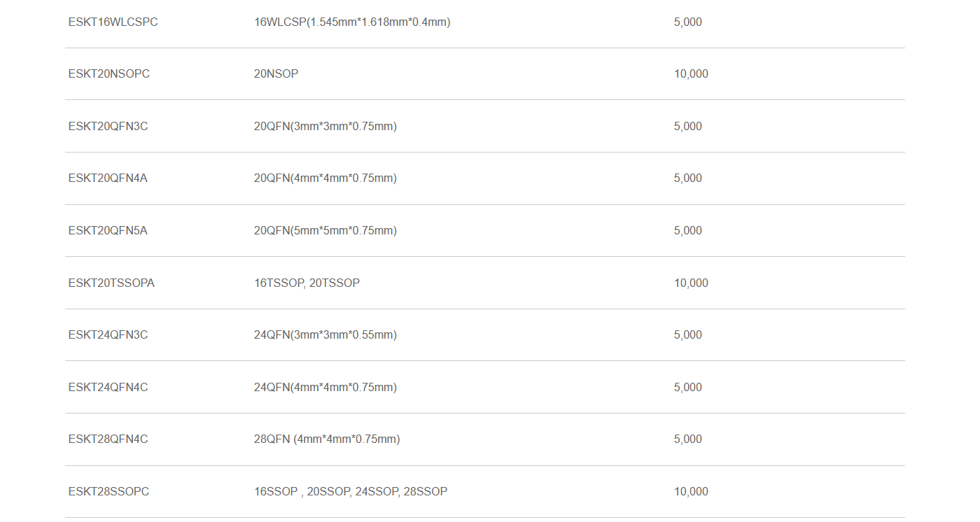Screen dimensions: 980x522
Task: Select the 24QFN 3mm*3mm*0.55mm package text
Action: pyautogui.click(x=325, y=335)
